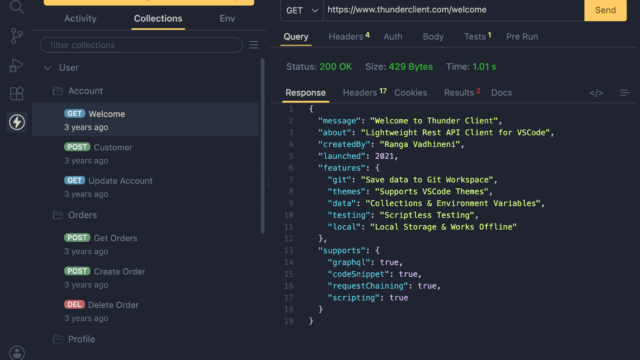Image resolution: width=640 pixels, height=360 pixels.
Task: Click the "requestChaining" key
Action: point(368,286)
